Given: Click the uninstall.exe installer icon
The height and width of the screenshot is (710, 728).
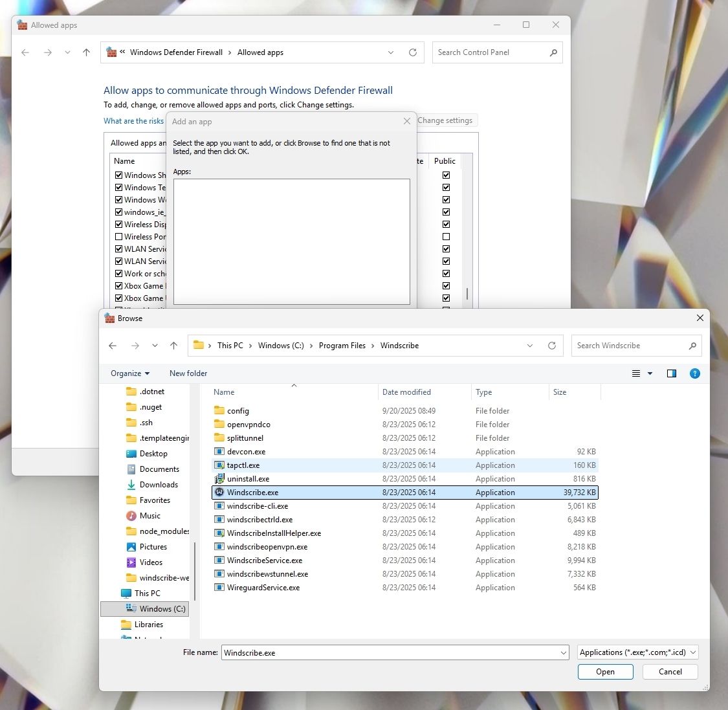Looking at the screenshot, I should click(219, 478).
